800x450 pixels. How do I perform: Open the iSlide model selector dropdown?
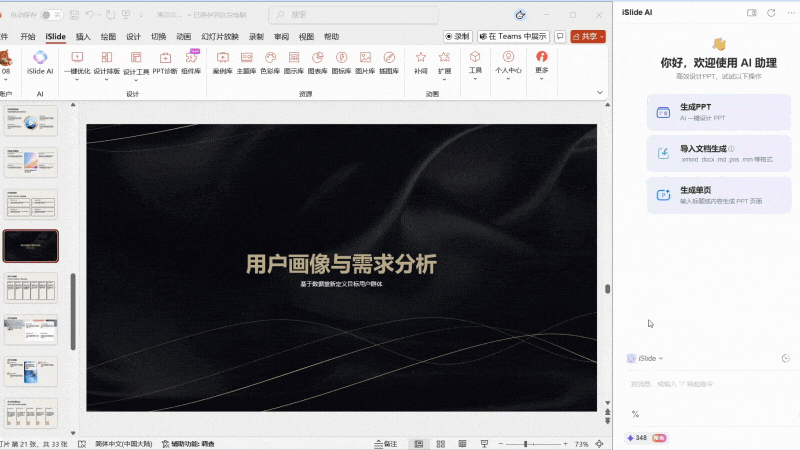click(645, 358)
